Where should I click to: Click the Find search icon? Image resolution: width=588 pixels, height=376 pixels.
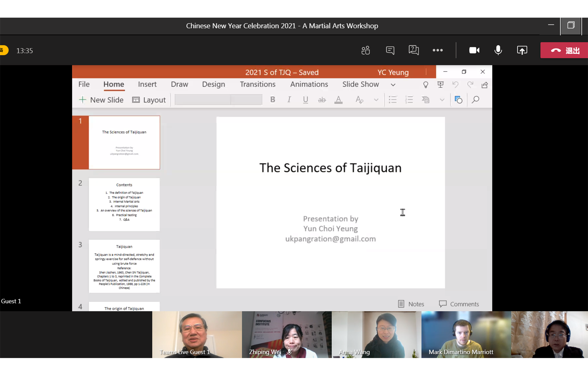476,100
